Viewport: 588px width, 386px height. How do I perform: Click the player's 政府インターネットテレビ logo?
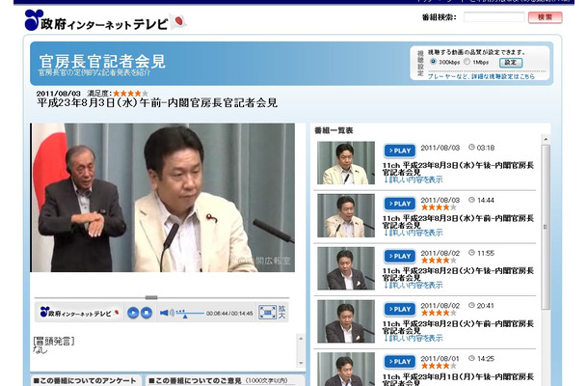(x=79, y=313)
